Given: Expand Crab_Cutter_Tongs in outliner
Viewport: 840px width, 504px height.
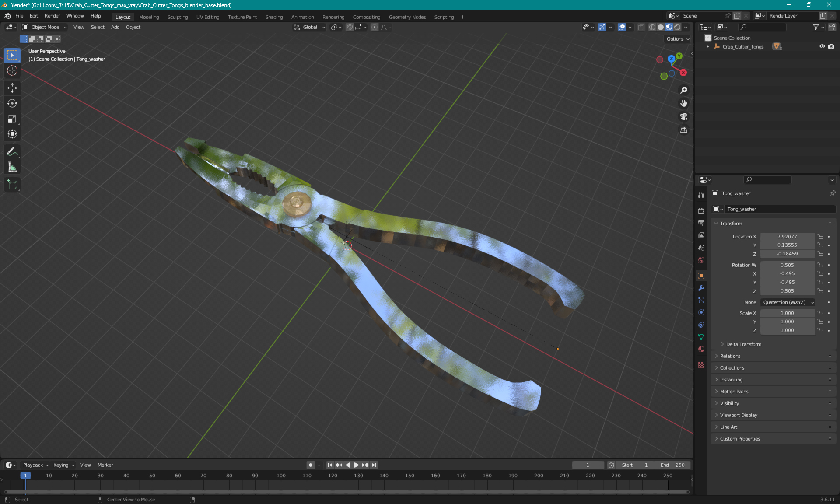Looking at the screenshot, I should tap(707, 46).
